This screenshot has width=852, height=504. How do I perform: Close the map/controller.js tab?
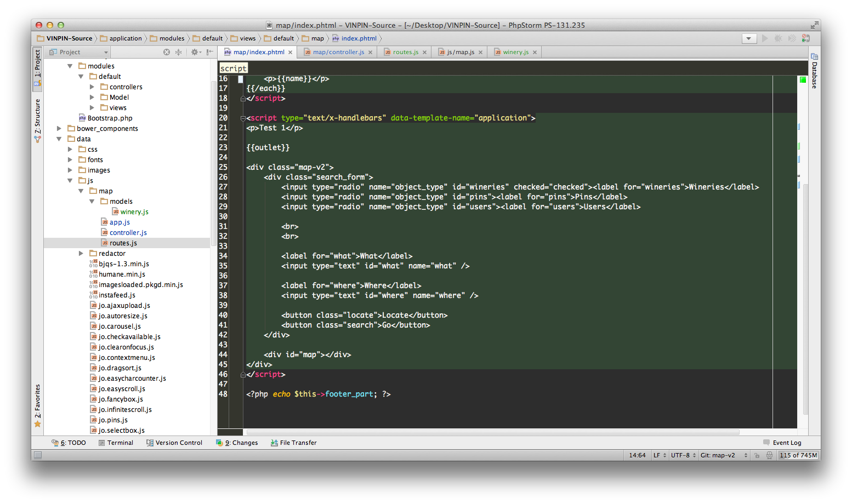[x=370, y=53]
